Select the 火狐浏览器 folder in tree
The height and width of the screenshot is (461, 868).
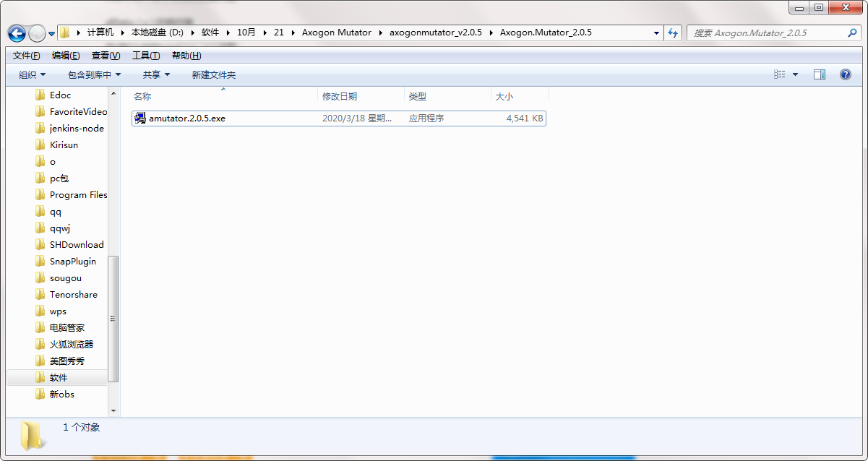pyautogui.click(x=71, y=344)
